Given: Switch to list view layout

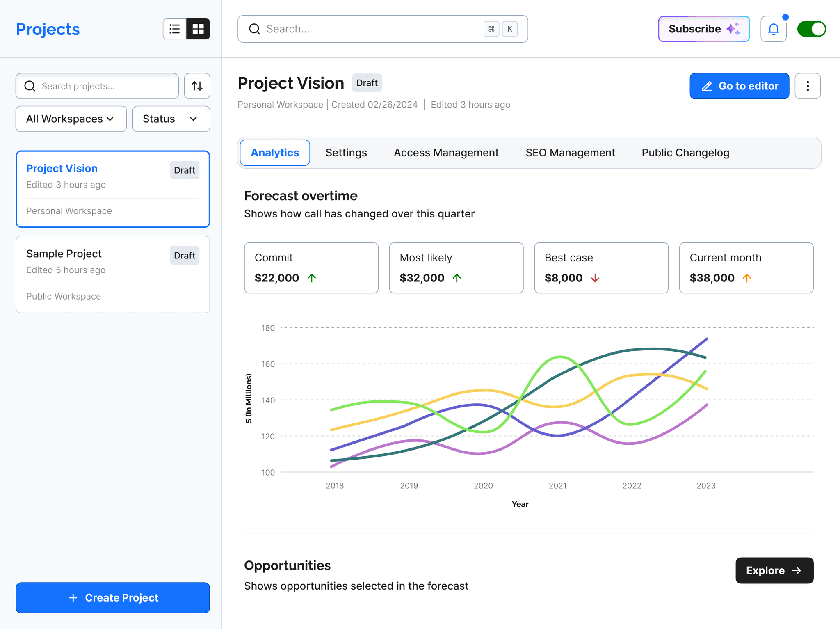Looking at the screenshot, I should [175, 29].
